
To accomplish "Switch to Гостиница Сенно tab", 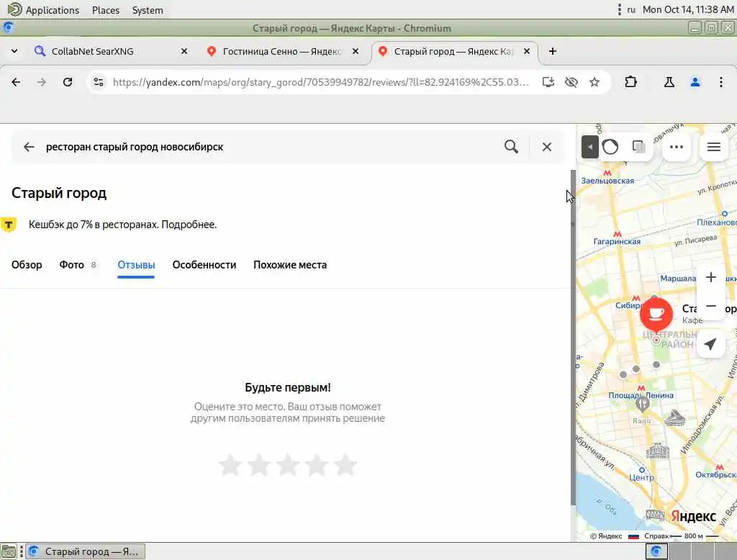I will coord(281,51).
